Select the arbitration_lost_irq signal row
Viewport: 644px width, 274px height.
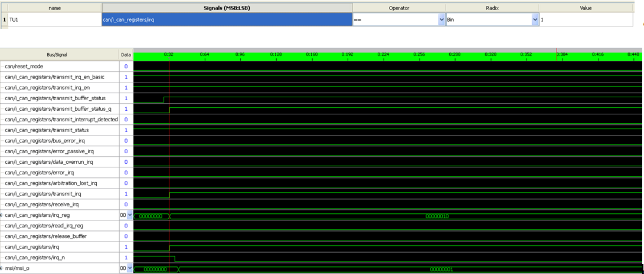(x=51, y=183)
